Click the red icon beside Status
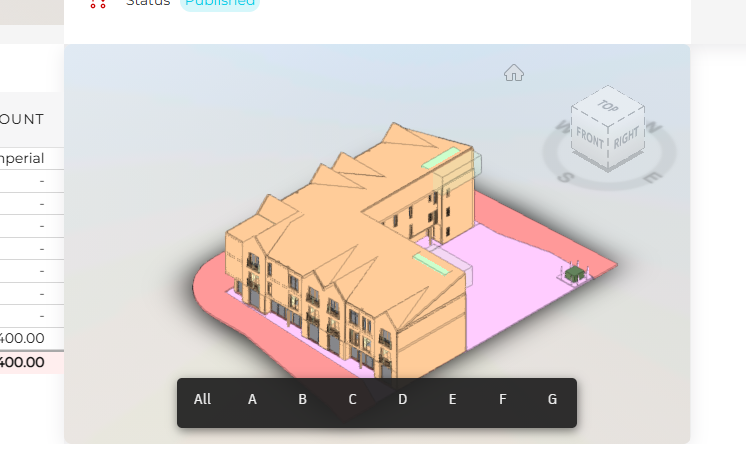Viewport: 746px width, 471px height. point(98,4)
